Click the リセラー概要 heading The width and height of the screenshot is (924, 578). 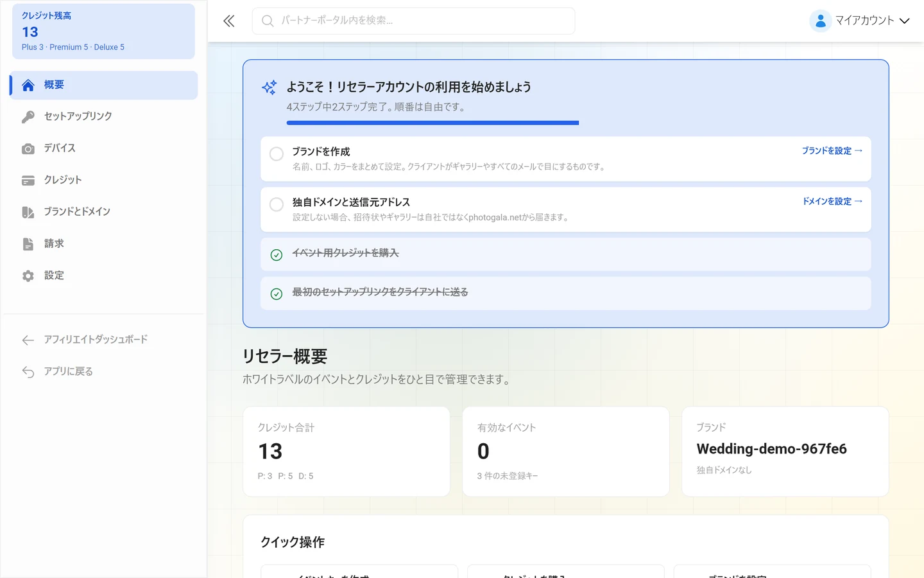point(285,356)
